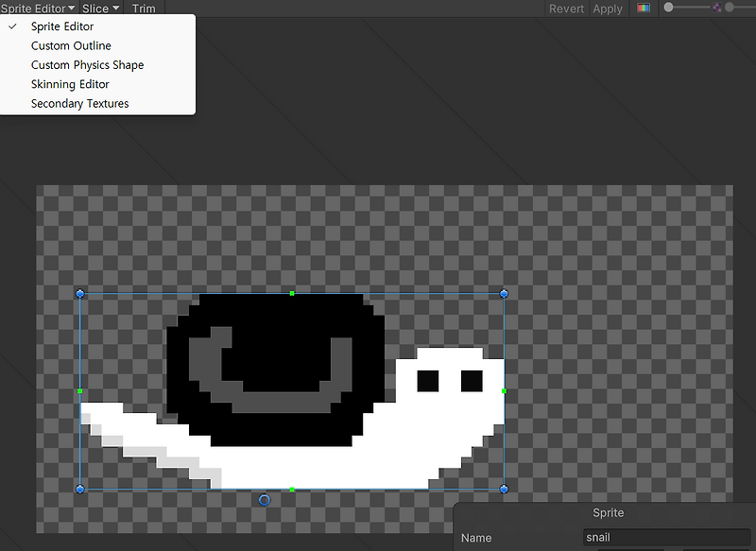This screenshot has height=551, width=756.
Task: Select the sprite pivot circle handle
Action: click(265, 500)
